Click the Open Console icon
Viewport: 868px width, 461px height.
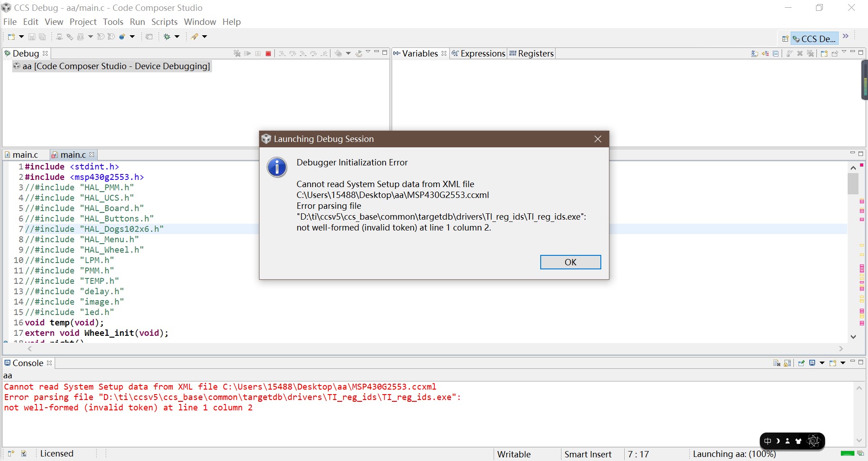click(x=833, y=363)
